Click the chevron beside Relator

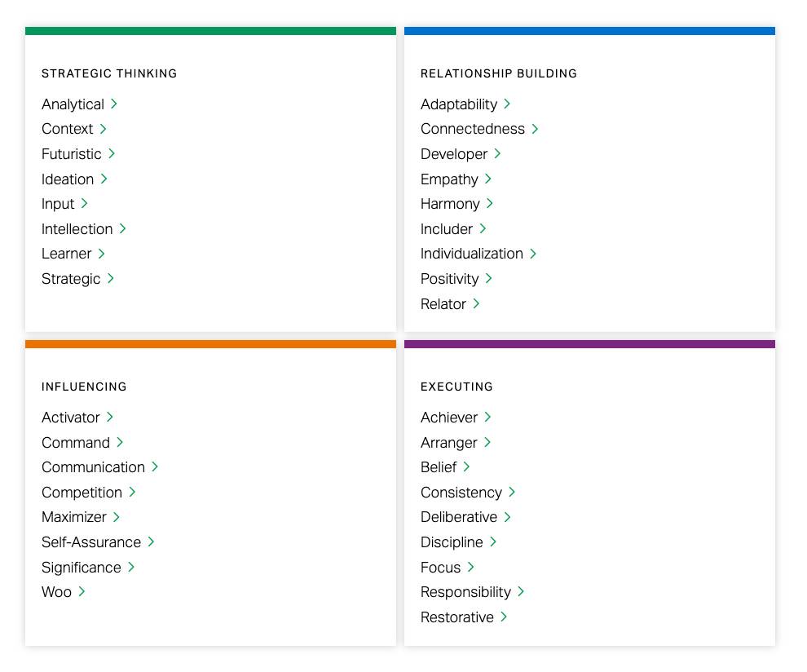(477, 304)
